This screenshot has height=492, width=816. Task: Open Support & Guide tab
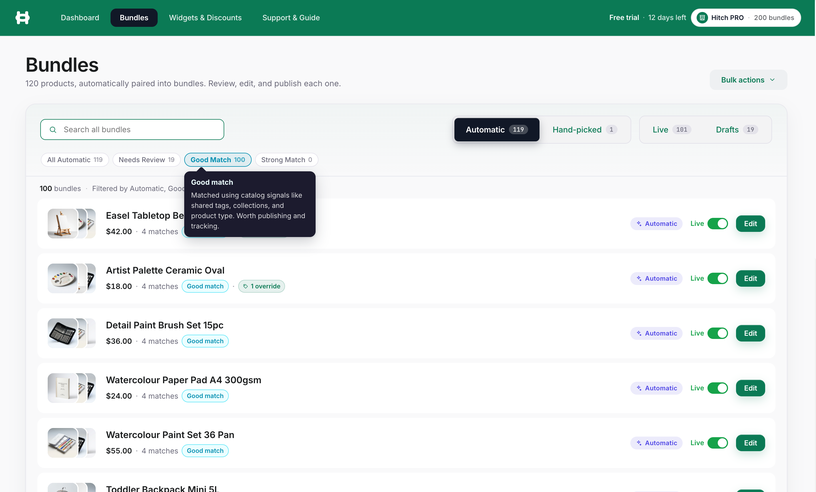291,18
